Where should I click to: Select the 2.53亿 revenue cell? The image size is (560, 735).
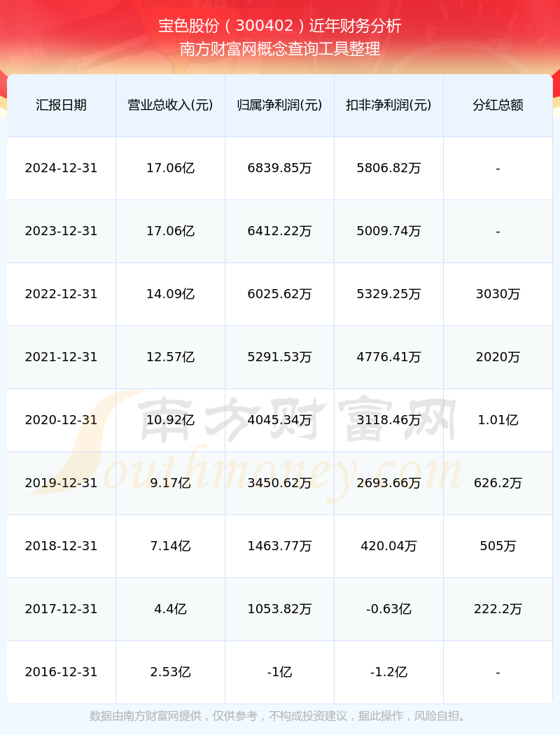(171, 672)
